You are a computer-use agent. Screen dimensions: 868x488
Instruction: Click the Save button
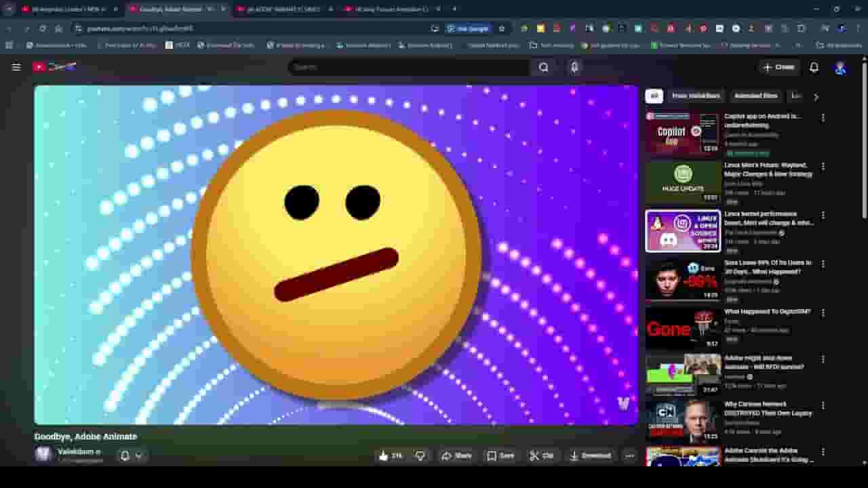501,455
